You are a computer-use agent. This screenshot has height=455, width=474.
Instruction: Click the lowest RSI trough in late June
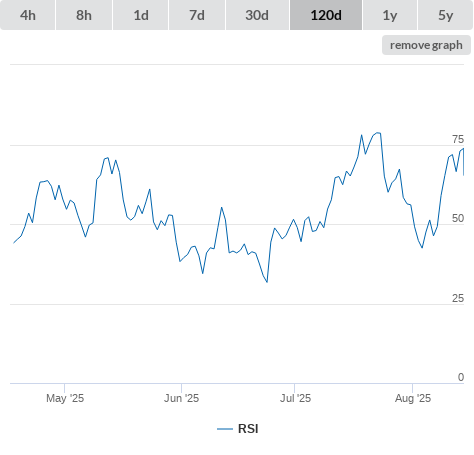(x=267, y=282)
